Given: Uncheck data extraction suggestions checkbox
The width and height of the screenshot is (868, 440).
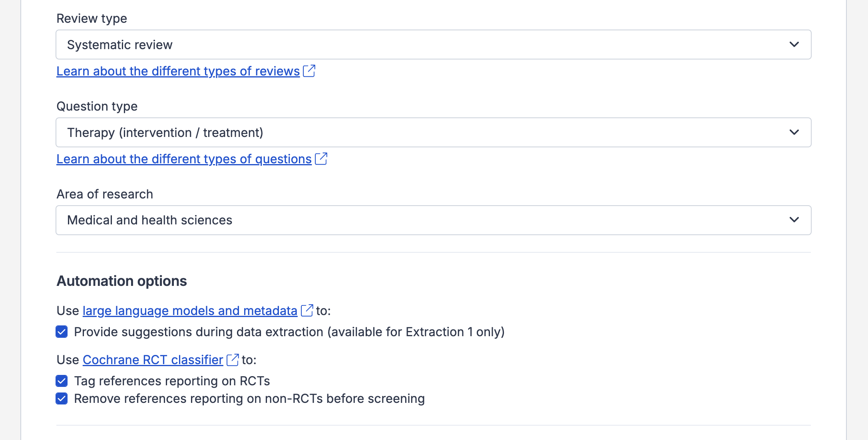Looking at the screenshot, I should [x=62, y=332].
